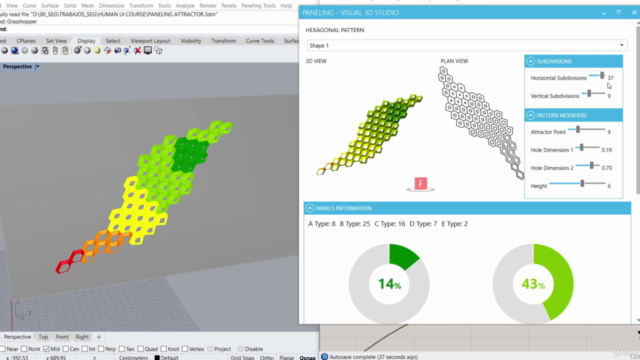Switch to the CPlanes toolbar tab
Screen dimensions: 640x360
point(26,41)
